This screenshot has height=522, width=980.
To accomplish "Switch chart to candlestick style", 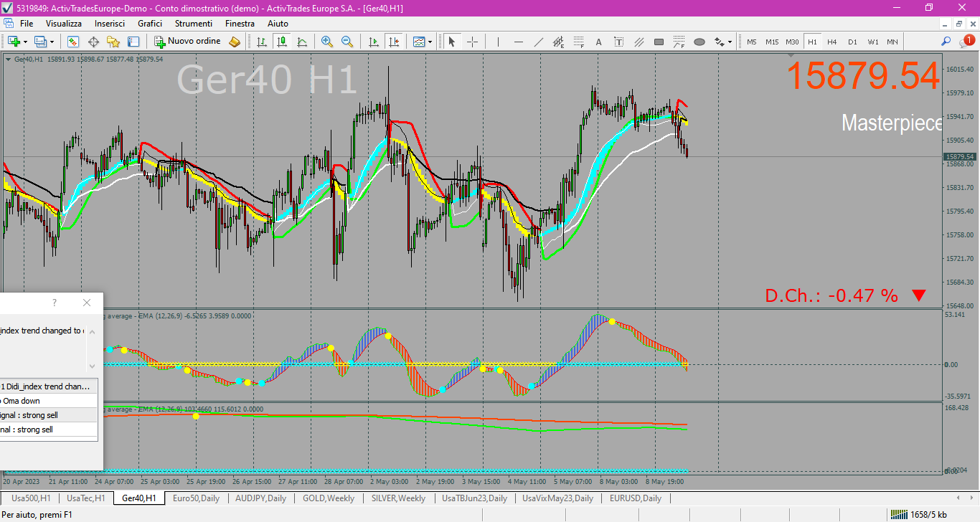I will (282, 42).
